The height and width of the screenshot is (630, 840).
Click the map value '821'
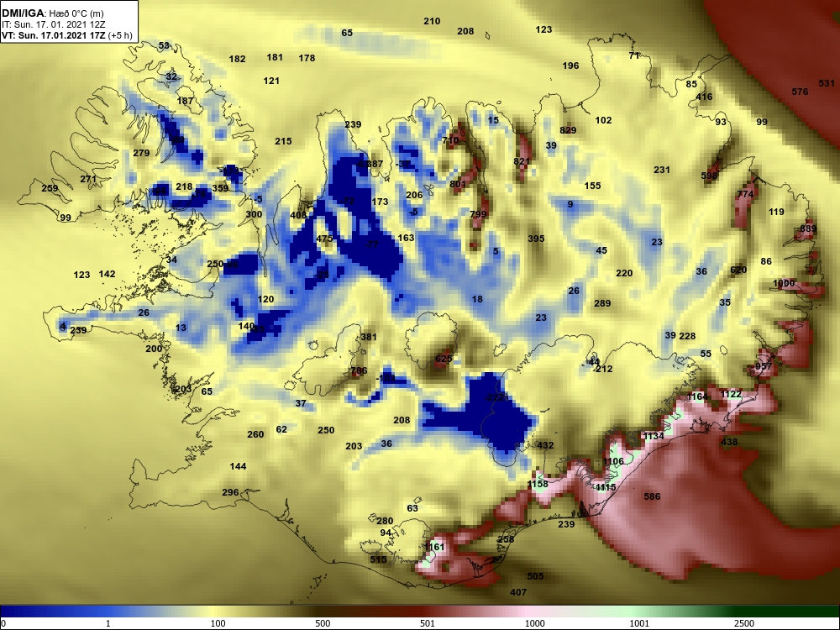(x=522, y=162)
